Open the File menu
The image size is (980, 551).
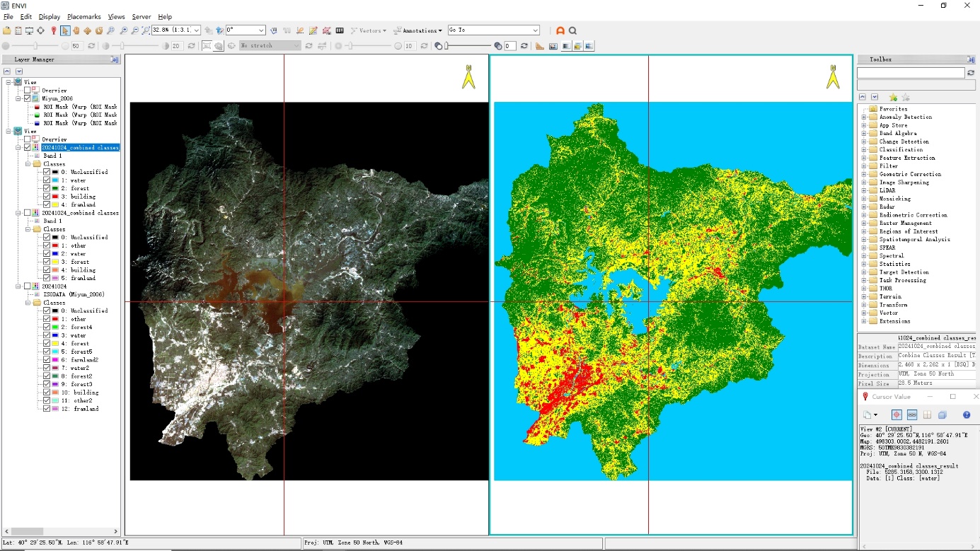coord(8,16)
